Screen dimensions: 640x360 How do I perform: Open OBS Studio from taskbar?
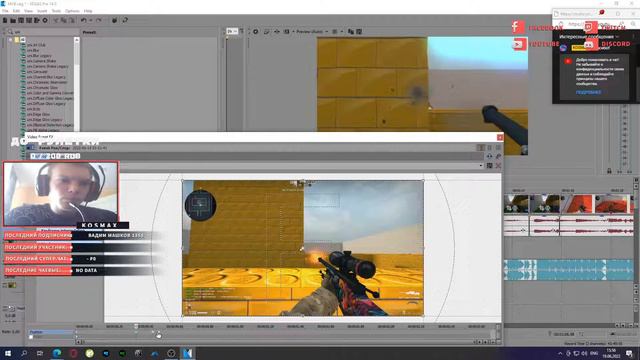(171, 353)
